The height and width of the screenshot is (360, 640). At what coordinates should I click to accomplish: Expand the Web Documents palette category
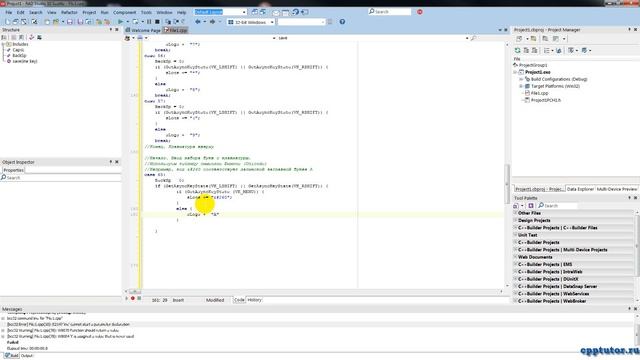pyautogui.click(x=516, y=257)
